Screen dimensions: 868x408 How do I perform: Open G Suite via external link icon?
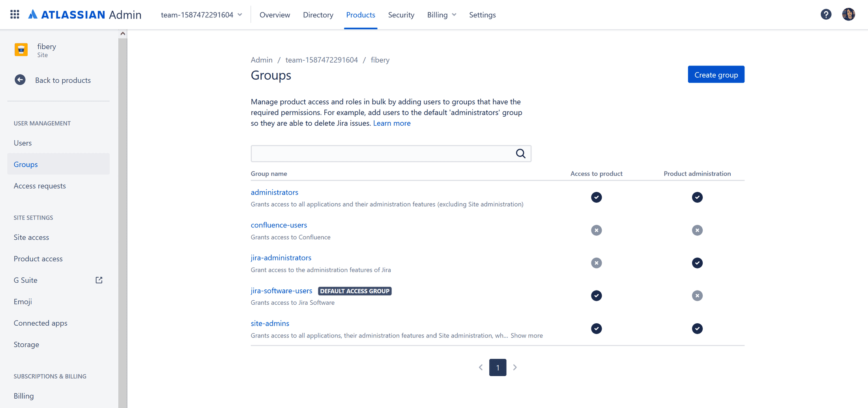[x=99, y=280]
